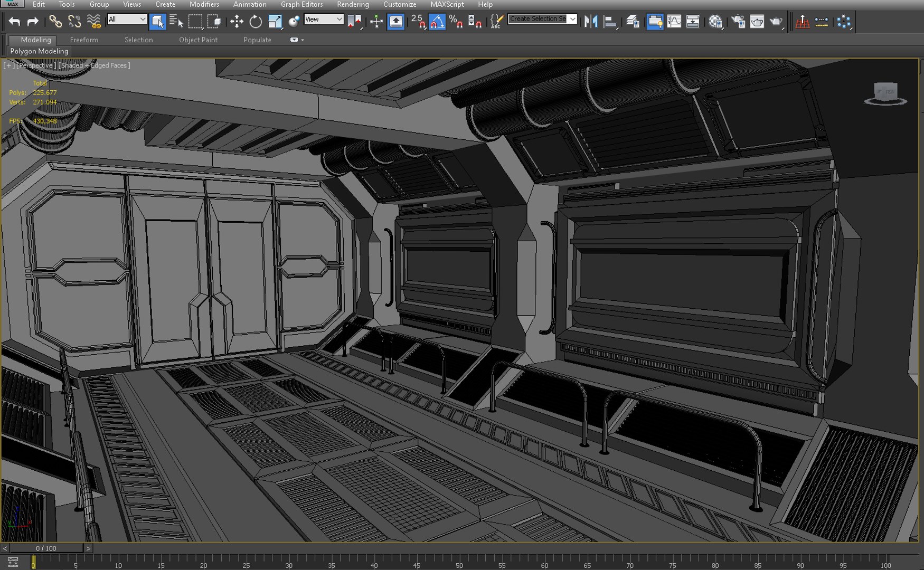Switch to the Object Paint ribbon tab
The image size is (924, 570).
(x=198, y=40)
